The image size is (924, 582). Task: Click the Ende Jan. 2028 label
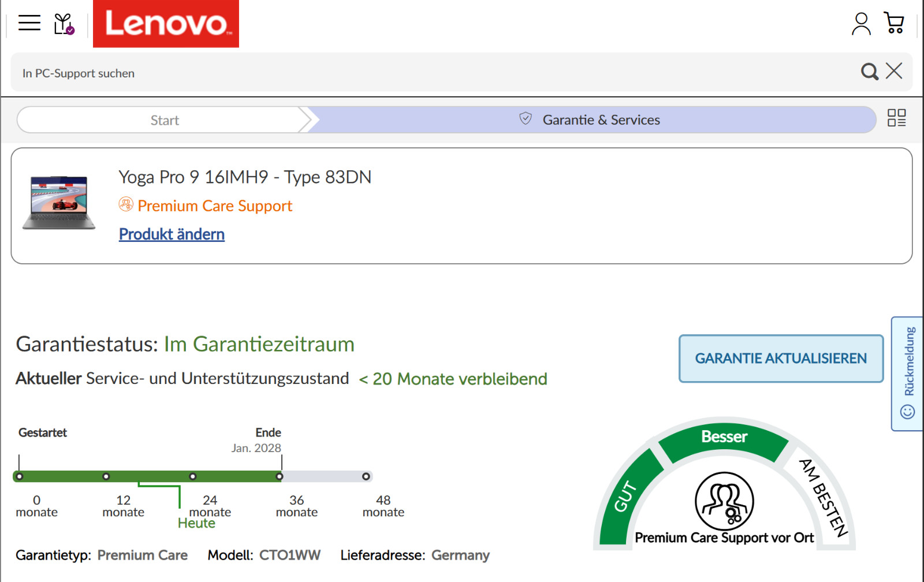[x=257, y=440]
